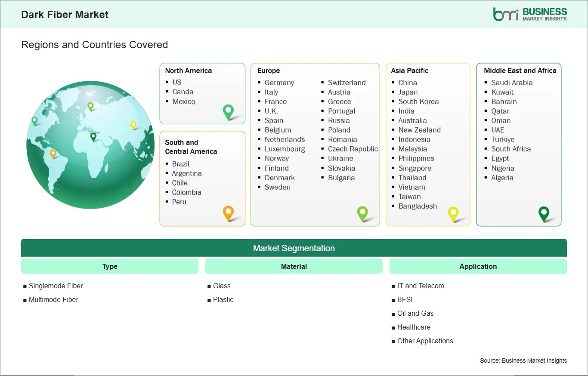
Task: Select the Application segmentation header
Action: 478,266
